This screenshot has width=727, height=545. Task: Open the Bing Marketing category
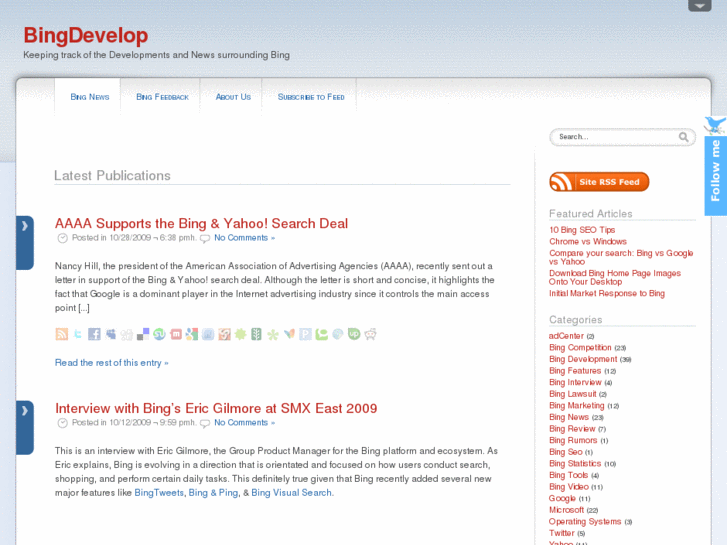[x=577, y=405]
